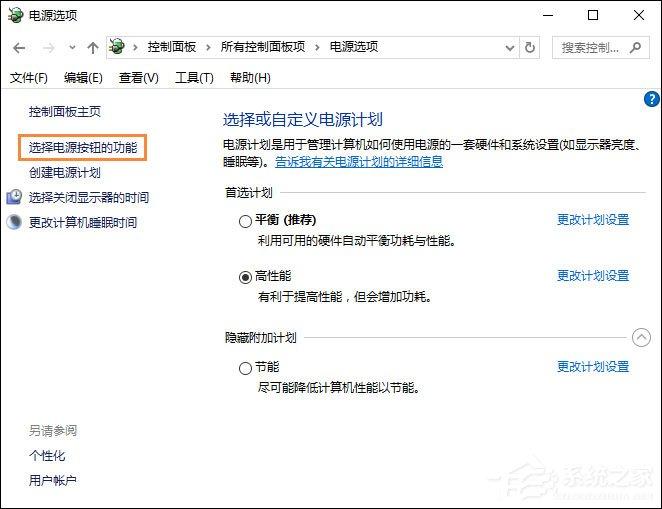
Task: Open 用户帐户 link
Action: [53, 480]
